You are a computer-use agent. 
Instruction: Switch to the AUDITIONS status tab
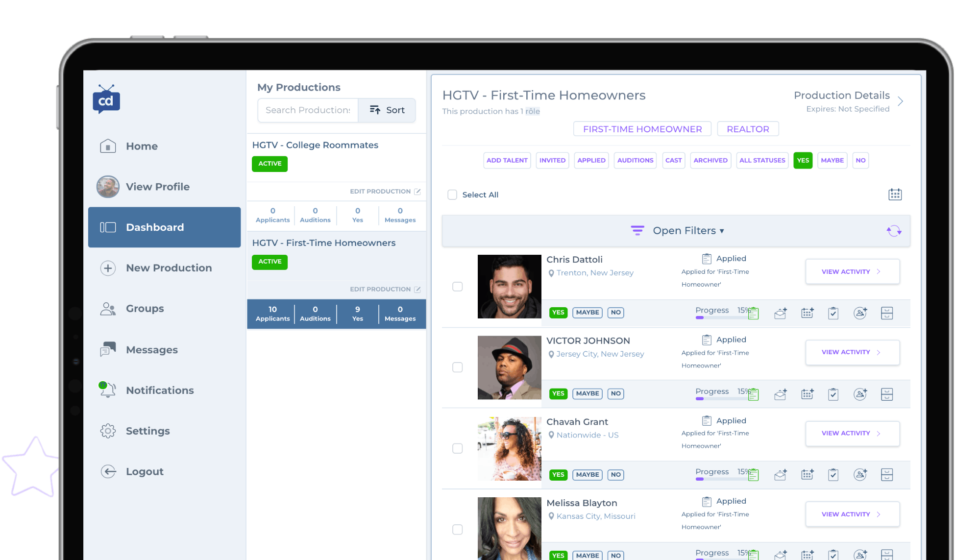coord(635,160)
